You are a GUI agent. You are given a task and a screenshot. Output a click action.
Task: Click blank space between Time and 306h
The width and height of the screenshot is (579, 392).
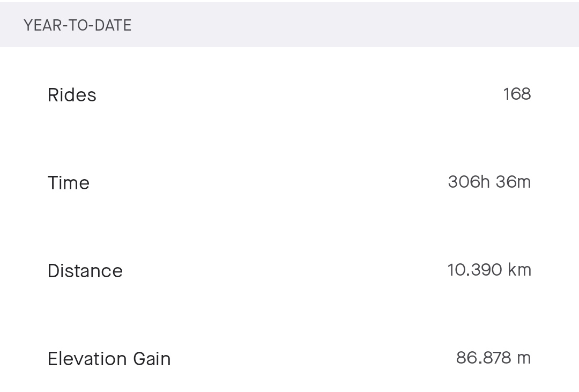pyautogui.click(x=268, y=183)
